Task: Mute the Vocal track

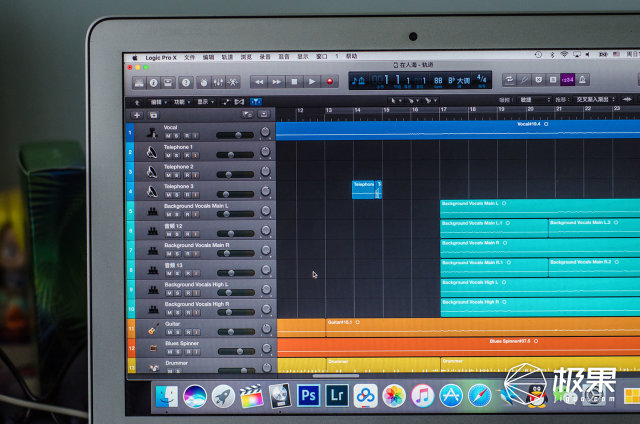Action: [168, 135]
